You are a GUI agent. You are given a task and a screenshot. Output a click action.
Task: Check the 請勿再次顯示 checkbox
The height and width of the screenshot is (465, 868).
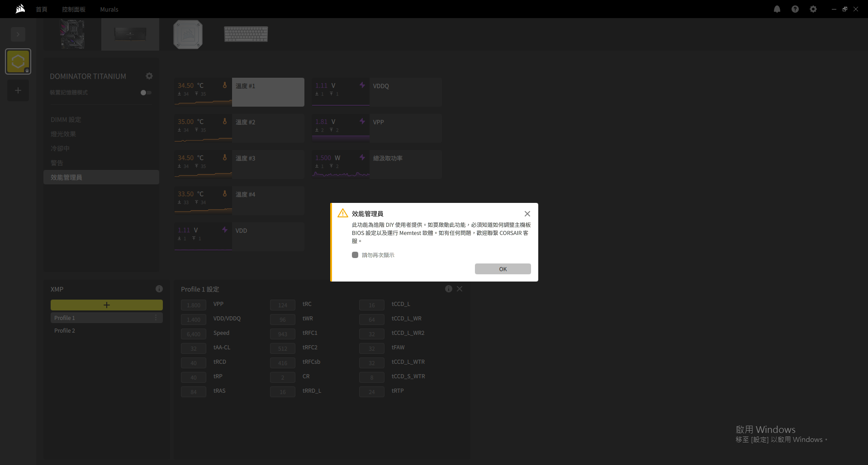355,255
